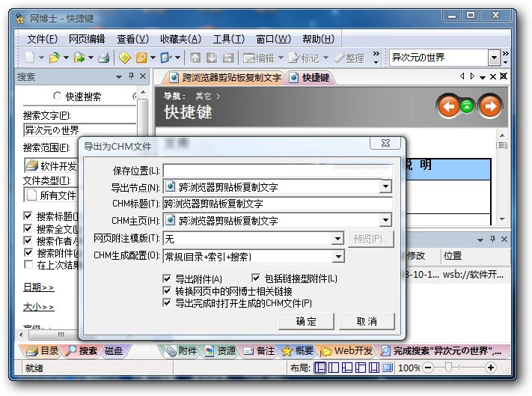
Task: Click the 编辑 toolbar button
Action: click(x=259, y=58)
